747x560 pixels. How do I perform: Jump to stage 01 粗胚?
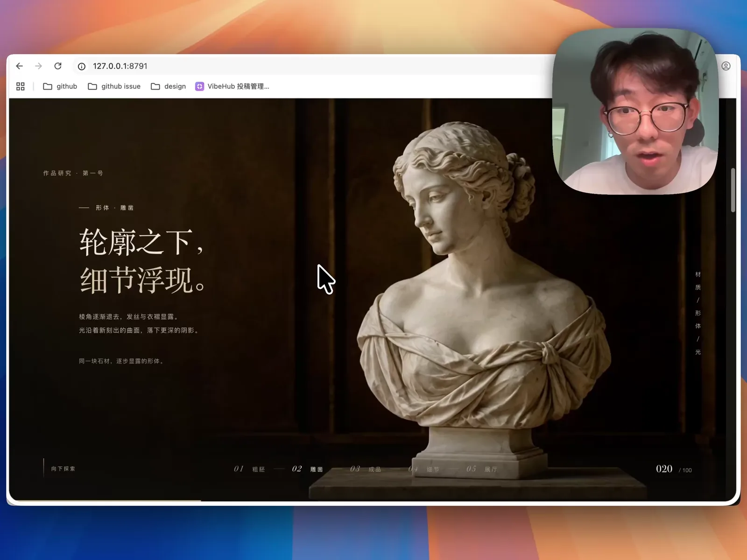point(249,469)
